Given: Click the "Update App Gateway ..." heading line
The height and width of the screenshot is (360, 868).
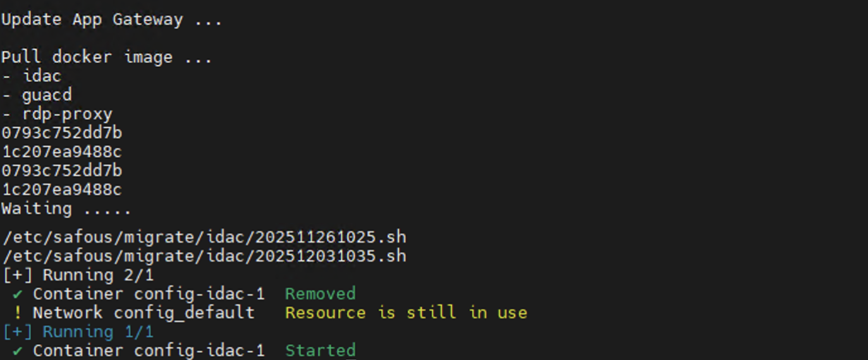Looking at the screenshot, I should (x=111, y=20).
